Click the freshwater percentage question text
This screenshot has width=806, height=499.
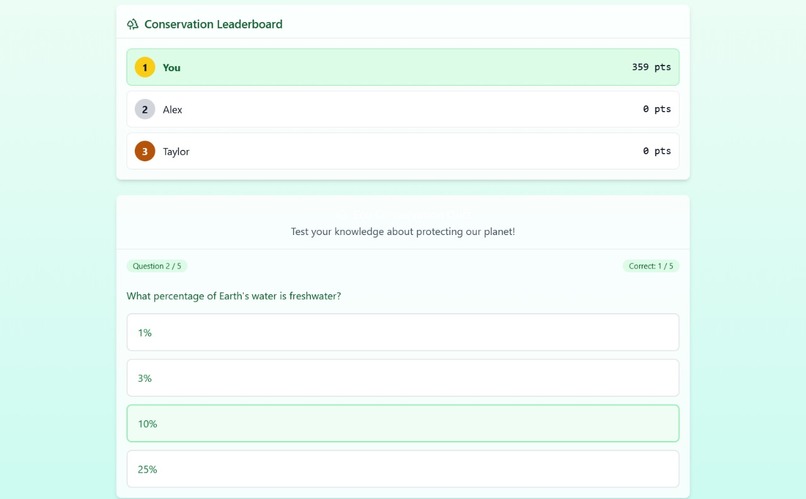[234, 296]
